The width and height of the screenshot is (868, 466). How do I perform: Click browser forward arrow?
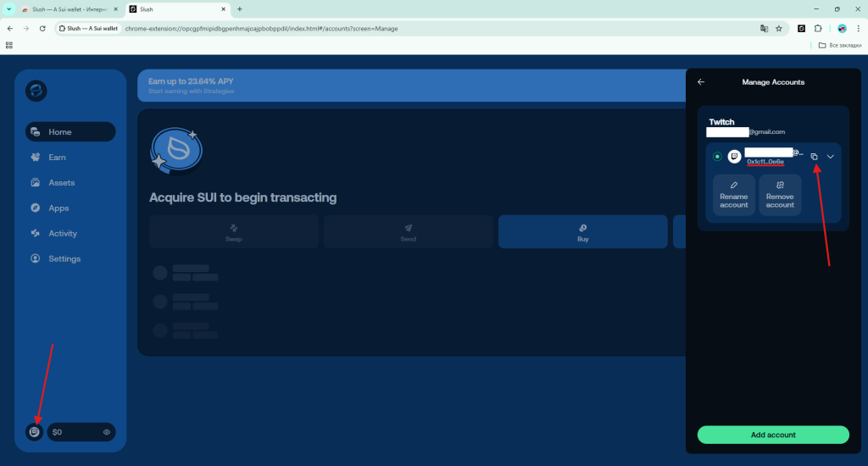pos(26,28)
